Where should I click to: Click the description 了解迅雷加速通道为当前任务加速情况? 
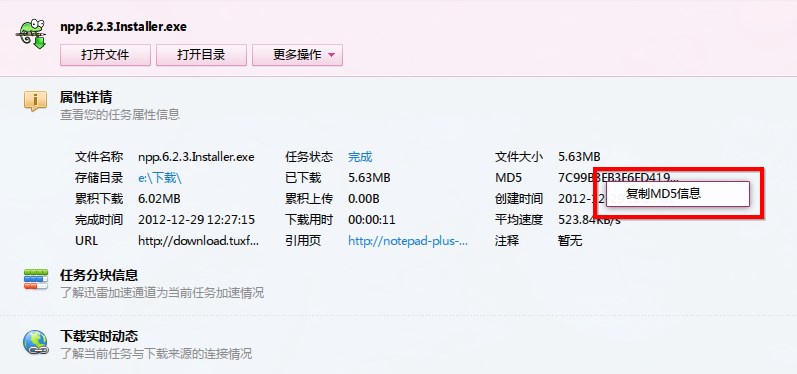[x=162, y=293]
